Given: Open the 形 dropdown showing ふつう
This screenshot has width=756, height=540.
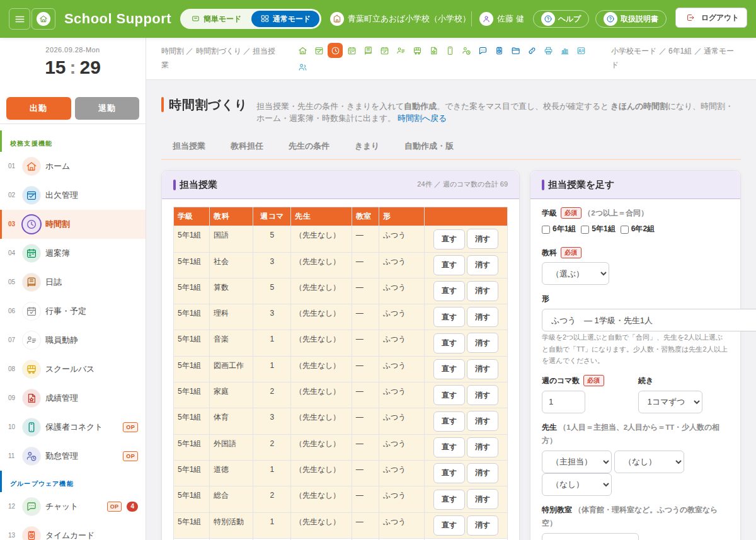Looking at the screenshot, I should 649,320.
